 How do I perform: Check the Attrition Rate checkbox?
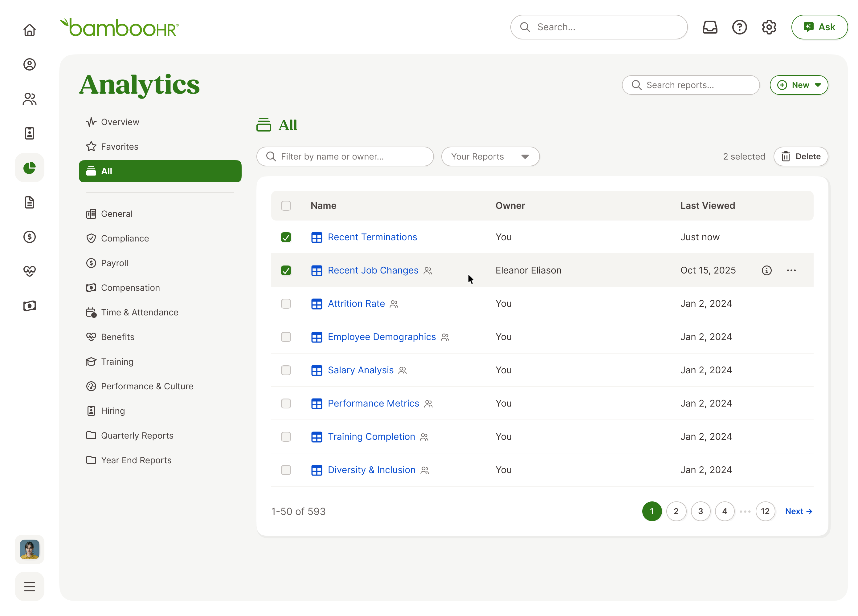coord(286,304)
